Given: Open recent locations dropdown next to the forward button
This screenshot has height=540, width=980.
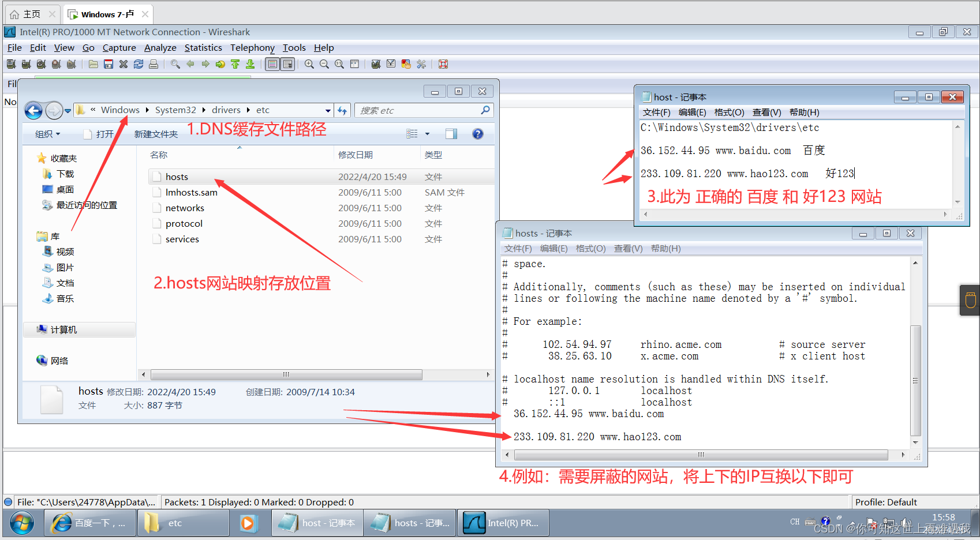Looking at the screenshot, I should (68, 111).
